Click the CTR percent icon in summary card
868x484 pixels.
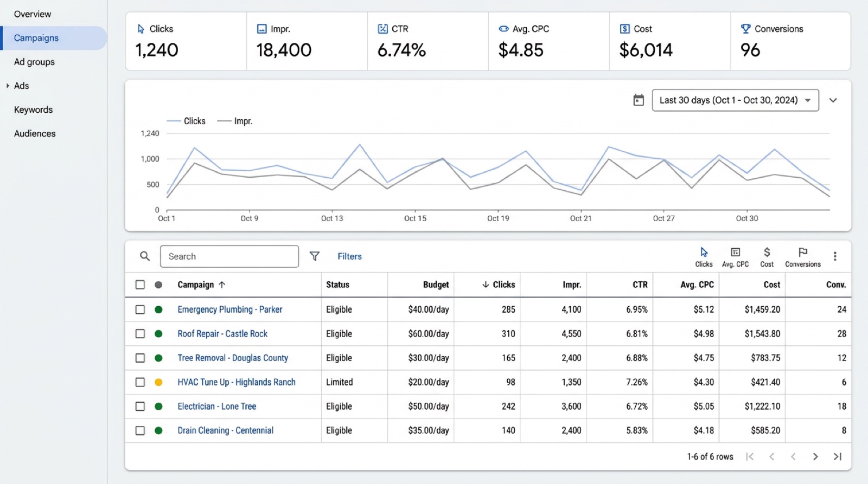click(x=383, y=29)
